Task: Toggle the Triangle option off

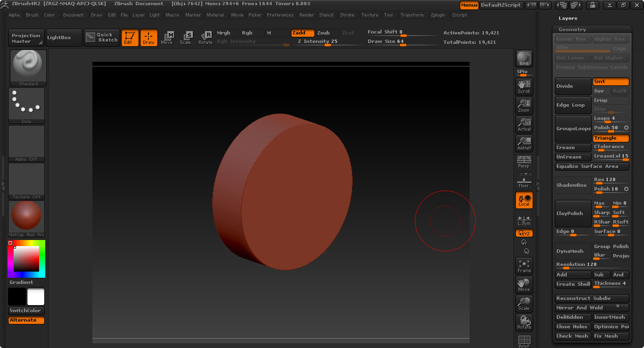Action: coord(611,138)
